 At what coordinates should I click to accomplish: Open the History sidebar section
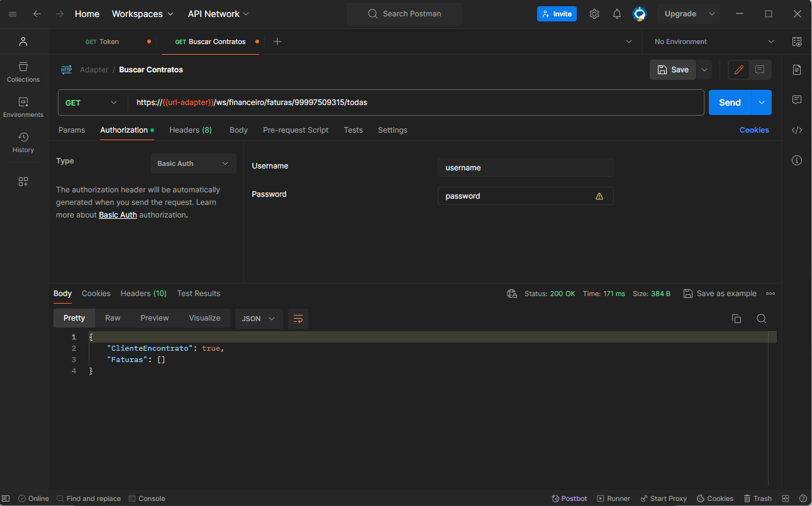pos(23,143)
